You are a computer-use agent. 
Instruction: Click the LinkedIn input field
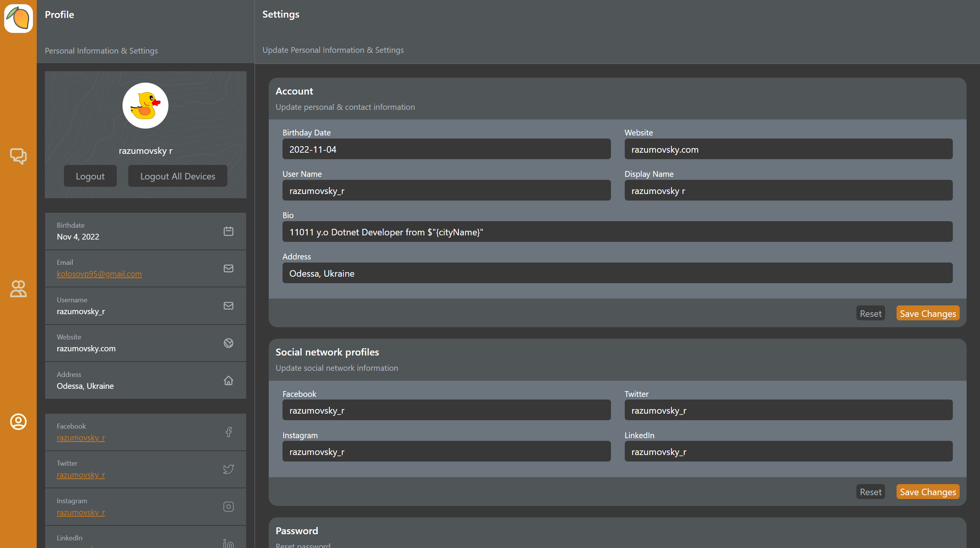788,452
